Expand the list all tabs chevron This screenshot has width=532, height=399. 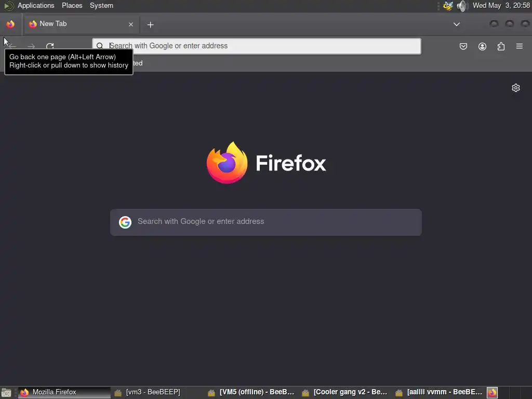457,24
